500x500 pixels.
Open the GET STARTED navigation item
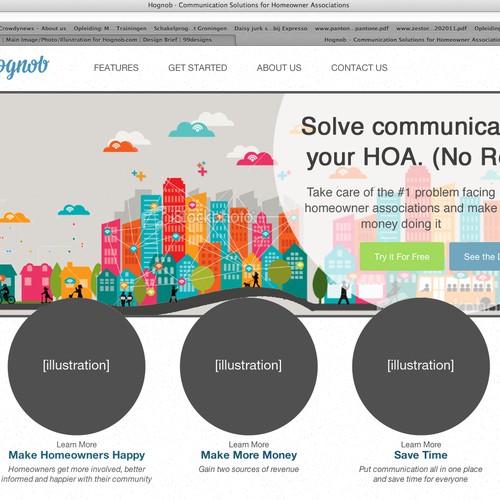tap(198, 68)
